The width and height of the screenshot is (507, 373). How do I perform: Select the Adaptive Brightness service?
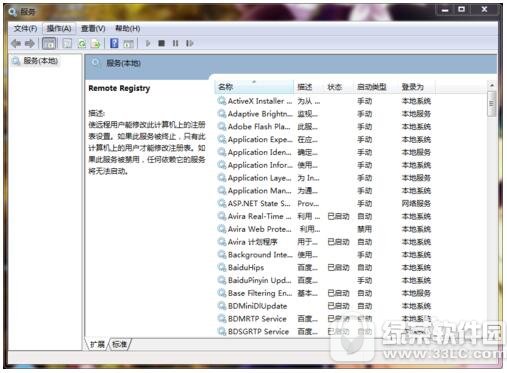pyautogui.click(x=324, y=114)
